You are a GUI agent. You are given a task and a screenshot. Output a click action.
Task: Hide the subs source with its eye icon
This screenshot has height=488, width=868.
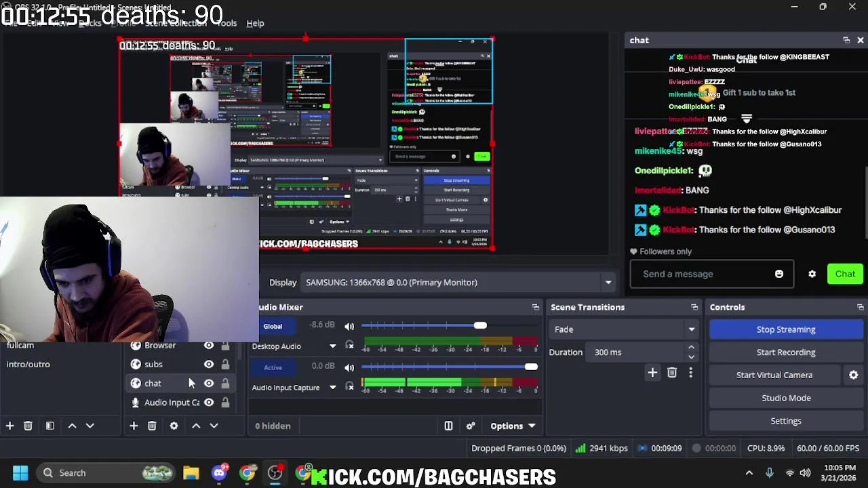click(209, 365)
